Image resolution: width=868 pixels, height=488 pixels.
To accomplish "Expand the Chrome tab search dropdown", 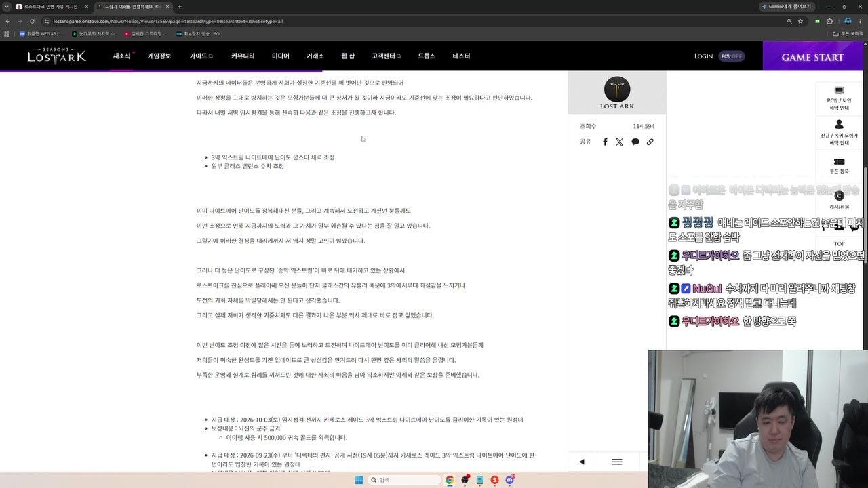I will [7, 7].
